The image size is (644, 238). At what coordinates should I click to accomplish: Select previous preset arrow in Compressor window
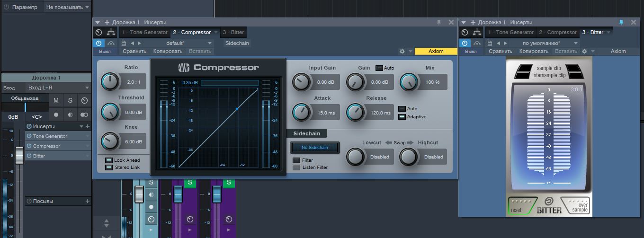[133, 43]
